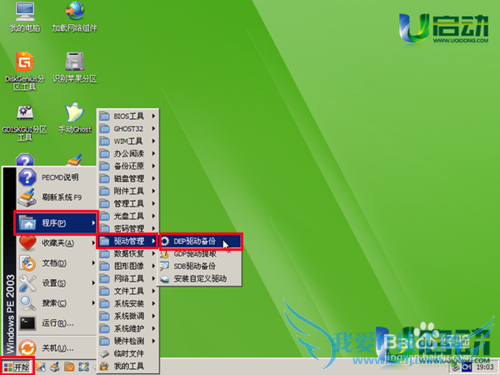Open the 网络工具 programs entry
This screenshot has width=500, height=375.
tap(128, 278)
